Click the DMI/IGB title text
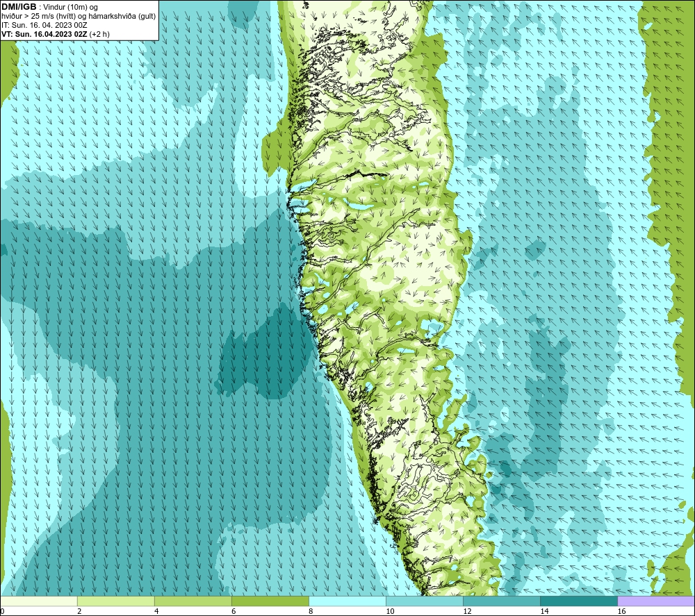Viewport: 695px width, 616px height. pyautogui.click(x=19, y=7)
